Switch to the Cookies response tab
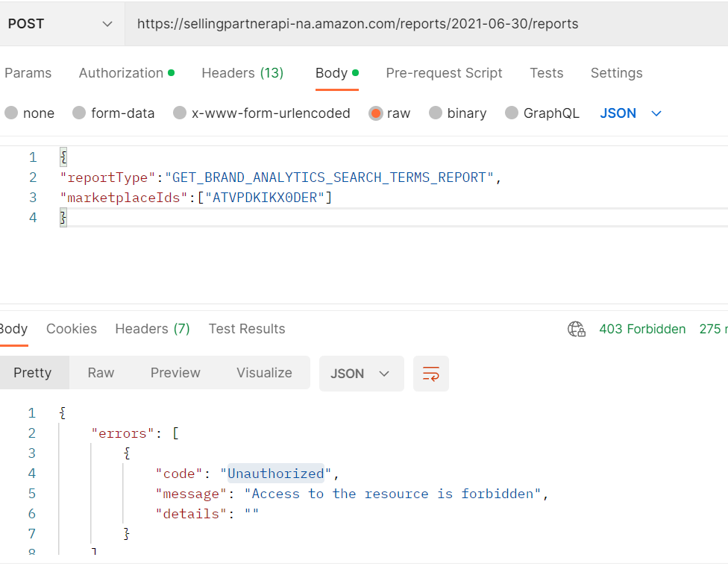The width and height of the screenshot is (728, 569). pyautogui.click(x=71, y=329)
